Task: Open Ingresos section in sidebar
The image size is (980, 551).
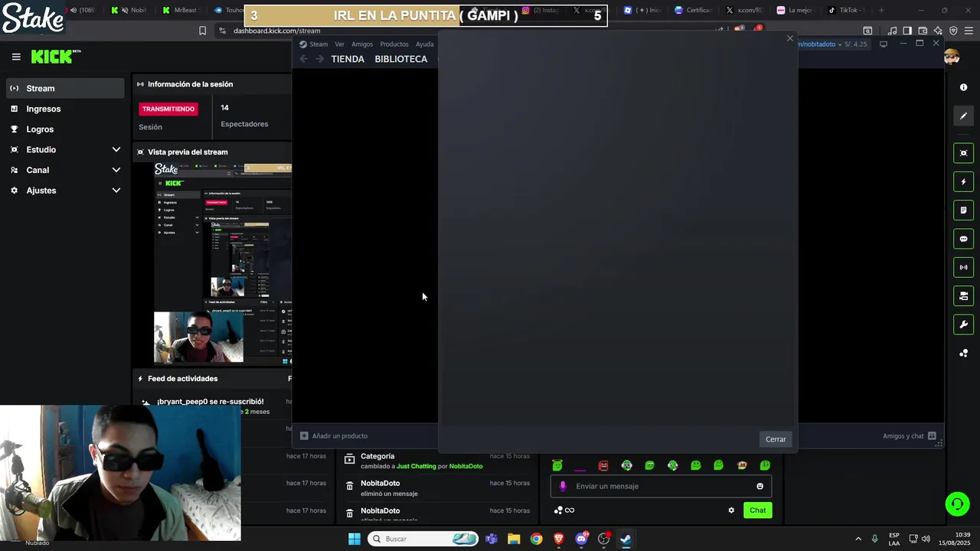Action: [x=65, y=109]
